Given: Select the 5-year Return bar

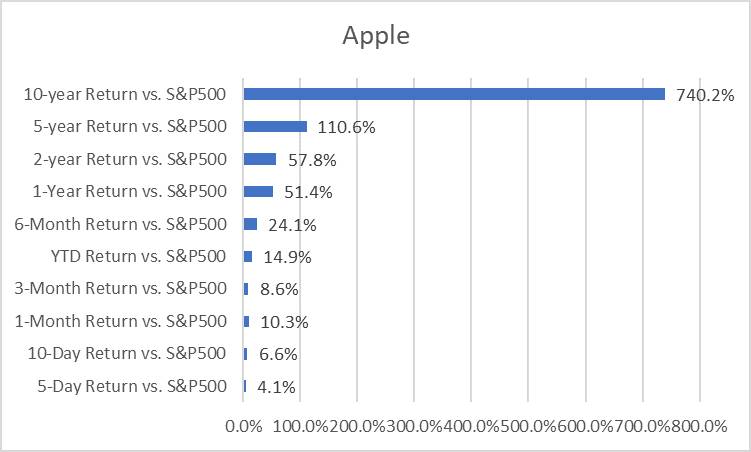Looking at the screenshot, I should click(275, 127).
